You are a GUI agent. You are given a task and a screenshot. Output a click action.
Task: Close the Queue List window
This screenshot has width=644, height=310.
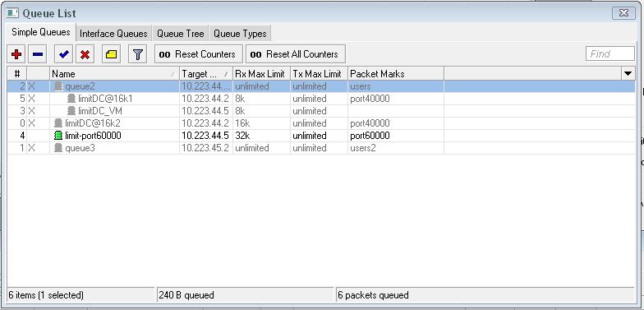(x=623, y=13)
